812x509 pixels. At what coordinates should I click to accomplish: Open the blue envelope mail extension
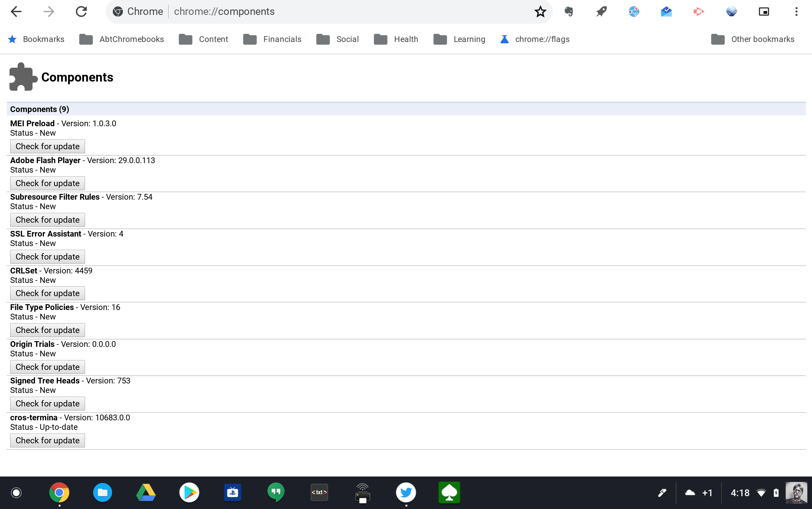click(666, 12)
